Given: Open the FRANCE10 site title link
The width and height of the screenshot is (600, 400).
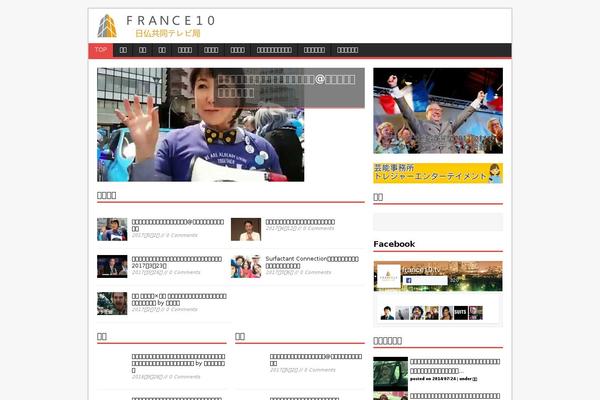Looking at the screenshot, I should point(171,20).
